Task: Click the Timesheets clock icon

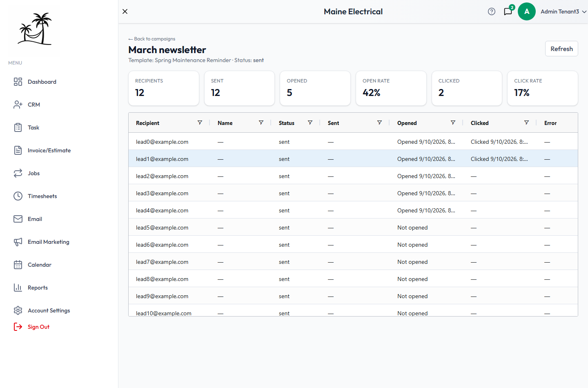Action: [18, 196]
